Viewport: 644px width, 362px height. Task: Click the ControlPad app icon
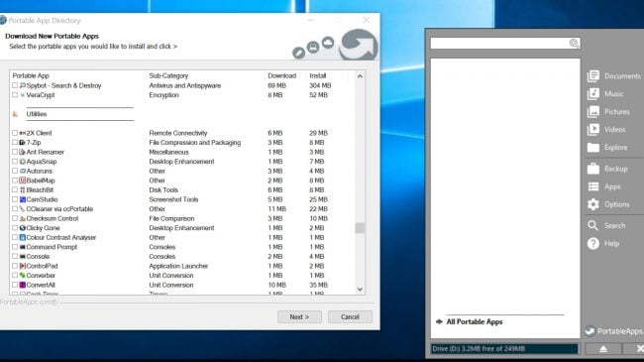click(x=23, y=266)
